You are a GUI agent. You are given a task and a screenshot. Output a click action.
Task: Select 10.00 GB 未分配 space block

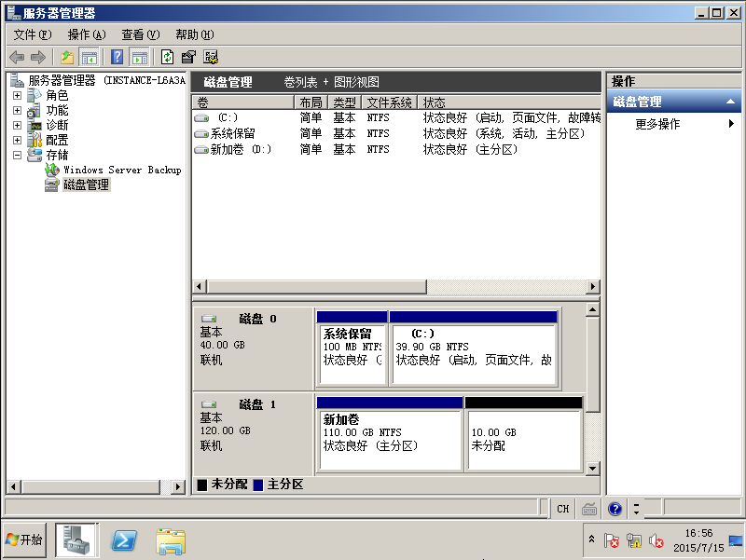coord(524,433)
